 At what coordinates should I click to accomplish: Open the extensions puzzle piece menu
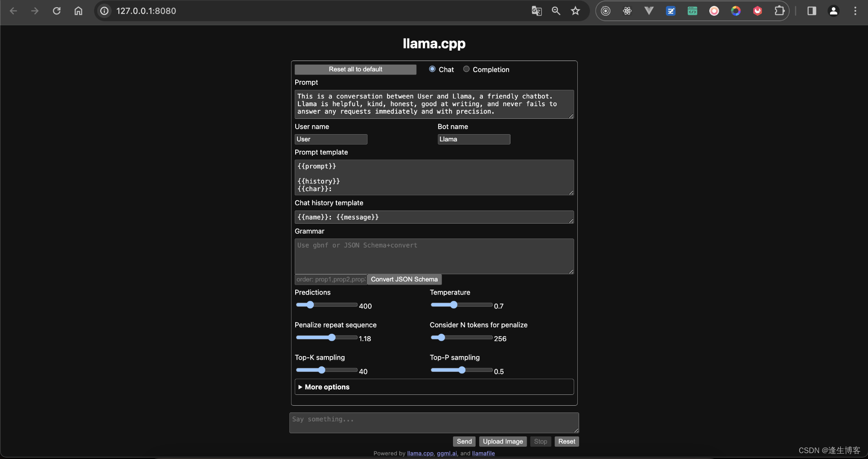click(x=779, y=11)
